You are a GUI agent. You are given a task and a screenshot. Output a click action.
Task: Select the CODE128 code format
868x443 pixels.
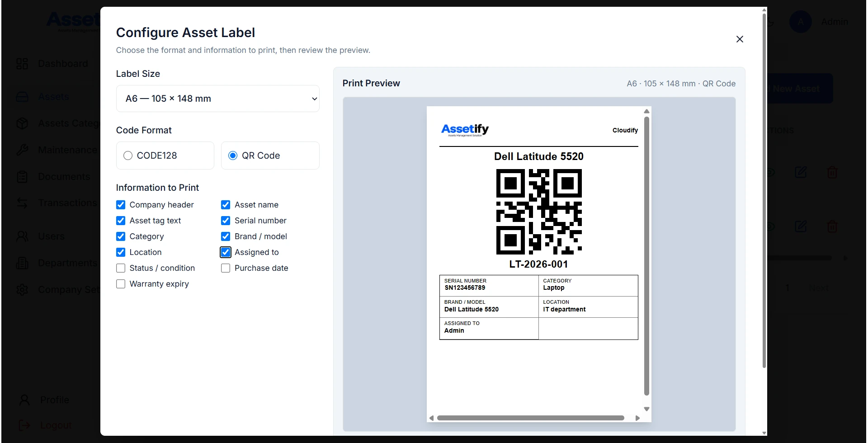[x=165, y=156]
